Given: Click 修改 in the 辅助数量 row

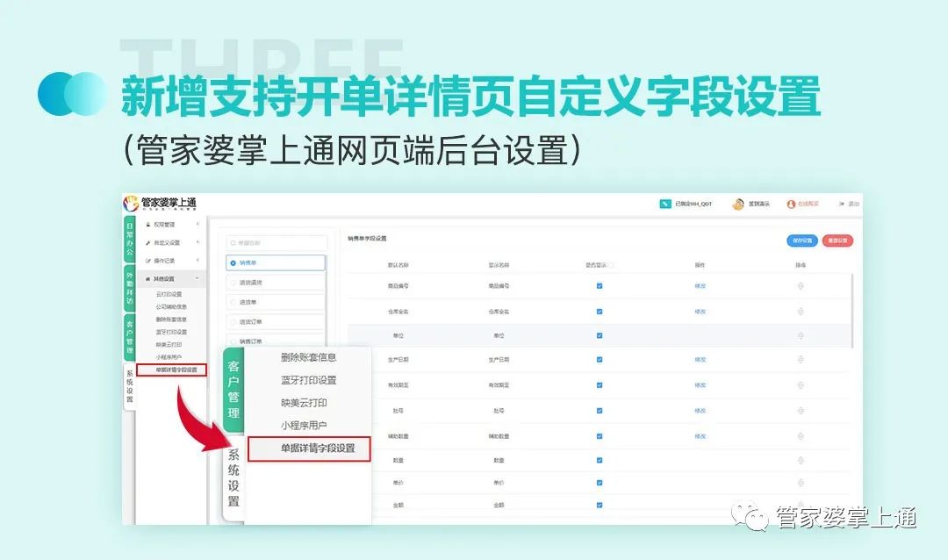Looking at the screenshot, I should pyautogui.click(x=700, y=436).
